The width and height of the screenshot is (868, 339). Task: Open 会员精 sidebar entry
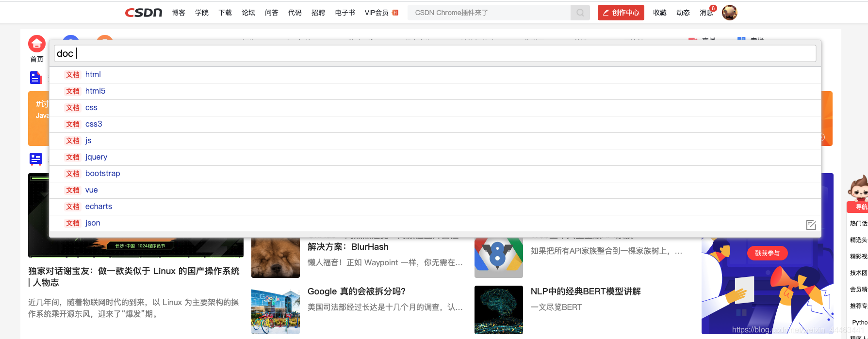tap(858, 290)
